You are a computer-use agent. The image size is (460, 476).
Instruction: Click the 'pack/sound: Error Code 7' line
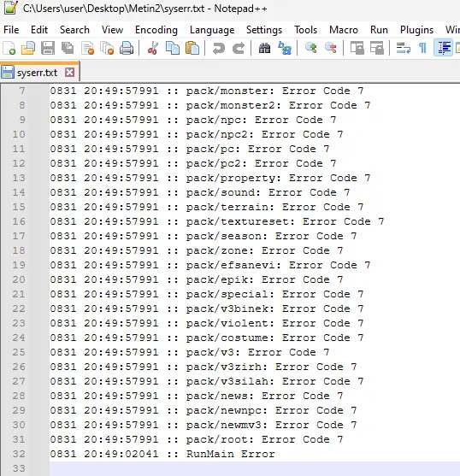[x=200, y=192]
